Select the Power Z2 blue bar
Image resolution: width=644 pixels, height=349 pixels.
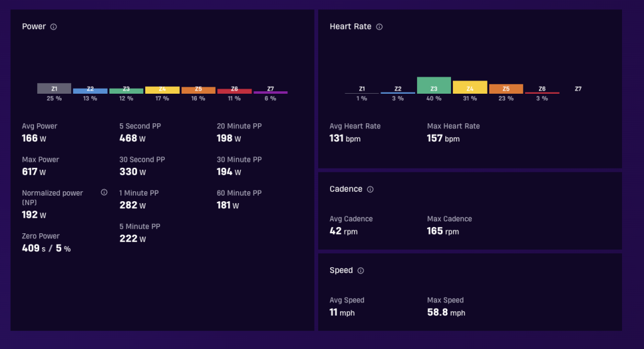pos(90,91)
